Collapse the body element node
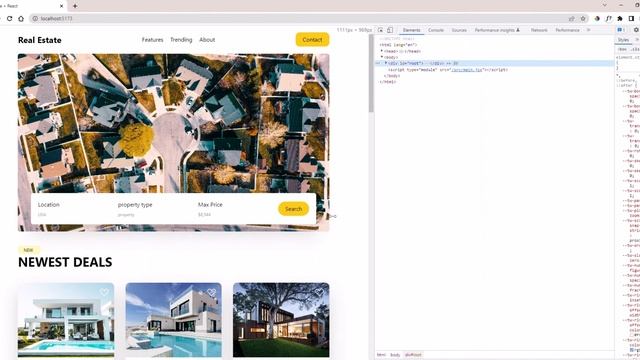Viewport: 640px width, 360px height. coord(382,57)
